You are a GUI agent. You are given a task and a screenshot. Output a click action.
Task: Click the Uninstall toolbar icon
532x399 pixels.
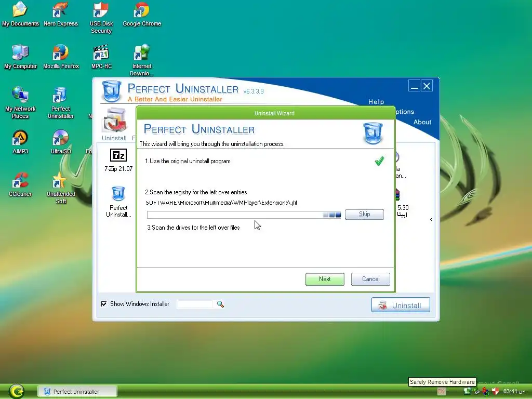coord(114,124)
